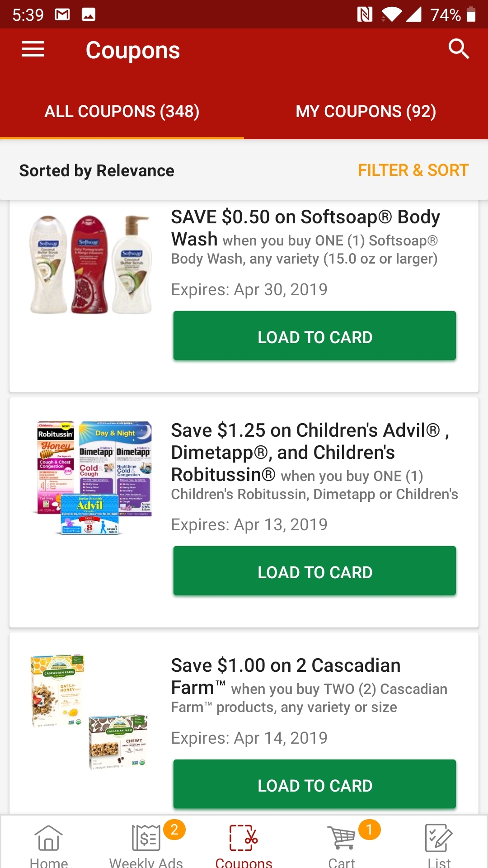The height and width of the screenshot is (868, 488).
Task: Tap the Gmail notification icon
Action: click(62, 14)
